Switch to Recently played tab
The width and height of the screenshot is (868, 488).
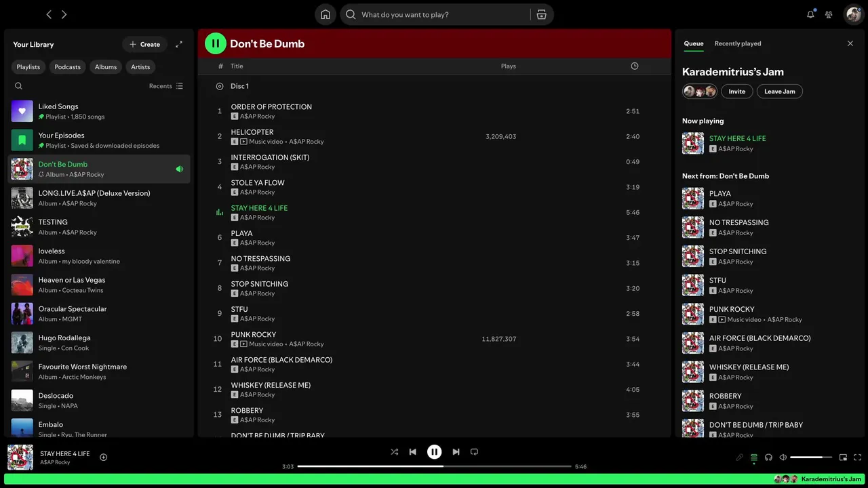coord(738,43)
